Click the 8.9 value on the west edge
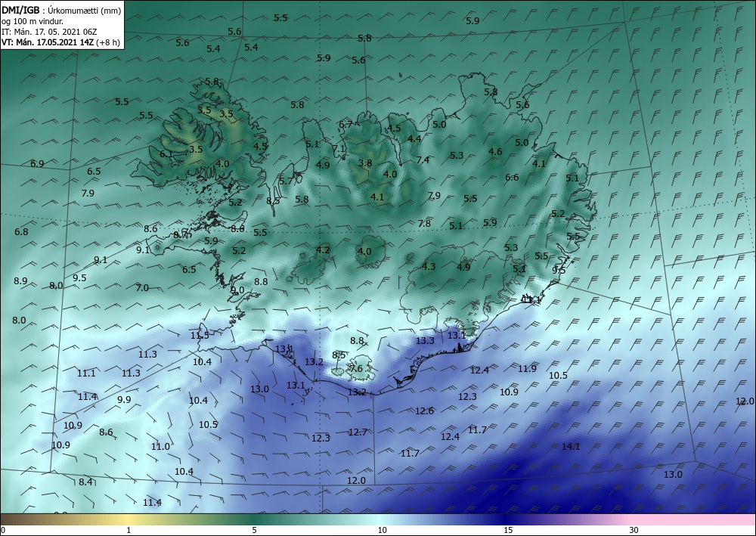Screen dimensions: 756x536 tap(20, 281)
